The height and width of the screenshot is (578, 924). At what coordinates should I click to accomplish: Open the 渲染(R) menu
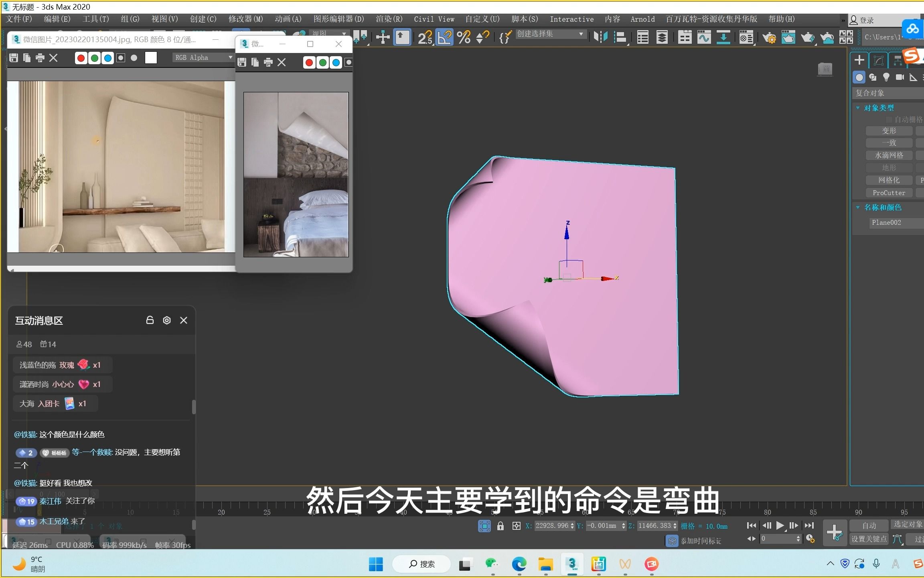389,19
